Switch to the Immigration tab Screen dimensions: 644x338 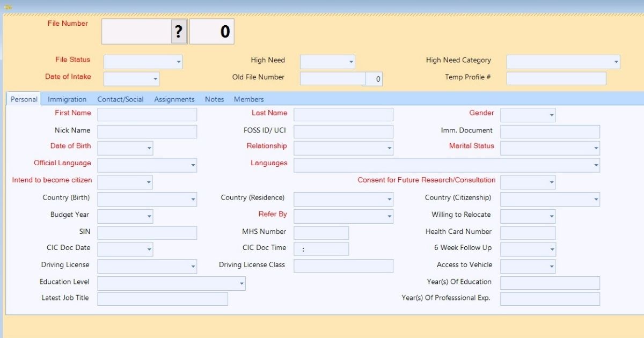(x=67, y=99)
